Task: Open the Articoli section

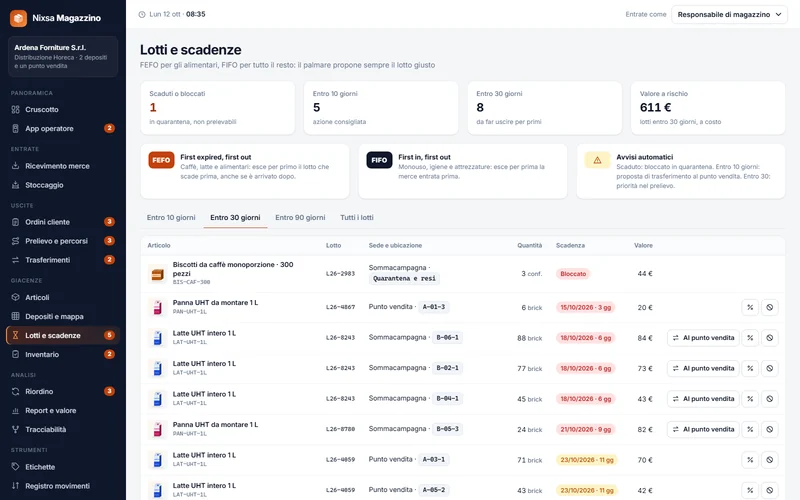Action: click(x=63, y=297)
